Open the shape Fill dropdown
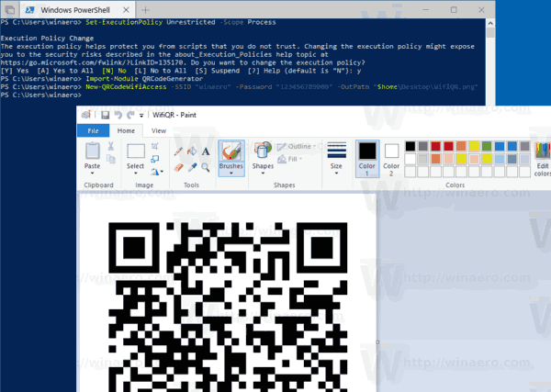 click(x=290, y=159)
